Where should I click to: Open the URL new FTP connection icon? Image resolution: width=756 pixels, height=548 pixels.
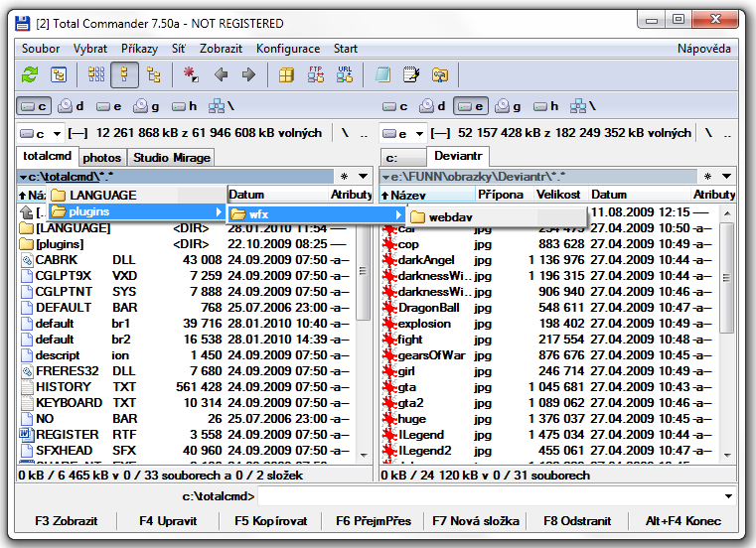345,74
